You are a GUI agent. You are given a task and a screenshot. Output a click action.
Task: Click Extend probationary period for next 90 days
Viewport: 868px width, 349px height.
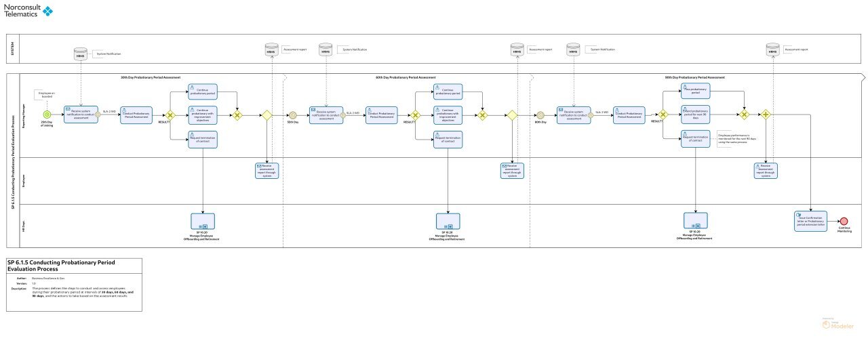point(695,115)
